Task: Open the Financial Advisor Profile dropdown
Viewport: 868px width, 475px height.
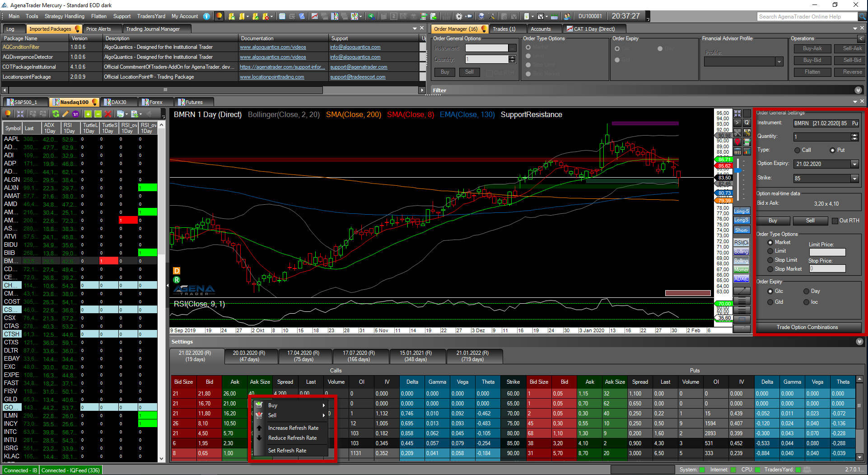Action: pyautogui.click(x=779, y=62)
